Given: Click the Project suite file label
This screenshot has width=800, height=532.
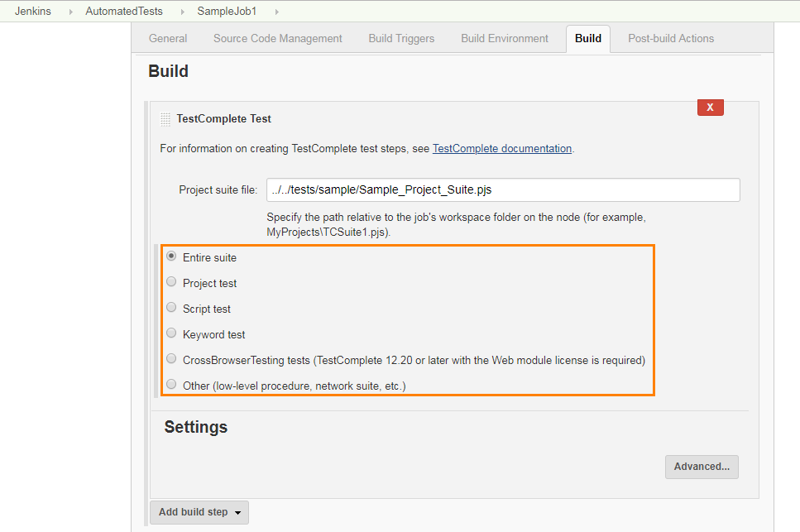Looking at the screenshot, I should click(218, 190).
